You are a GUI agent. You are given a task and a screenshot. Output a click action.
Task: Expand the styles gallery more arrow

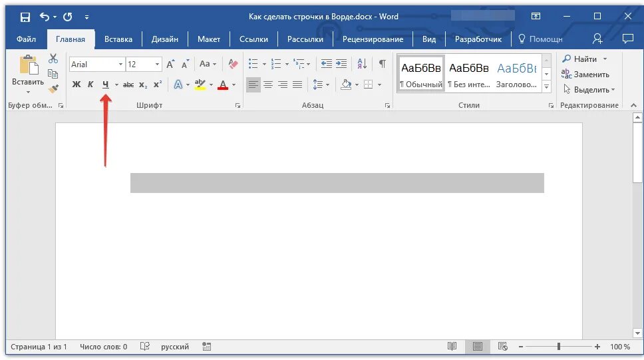[x=546, y=87]
